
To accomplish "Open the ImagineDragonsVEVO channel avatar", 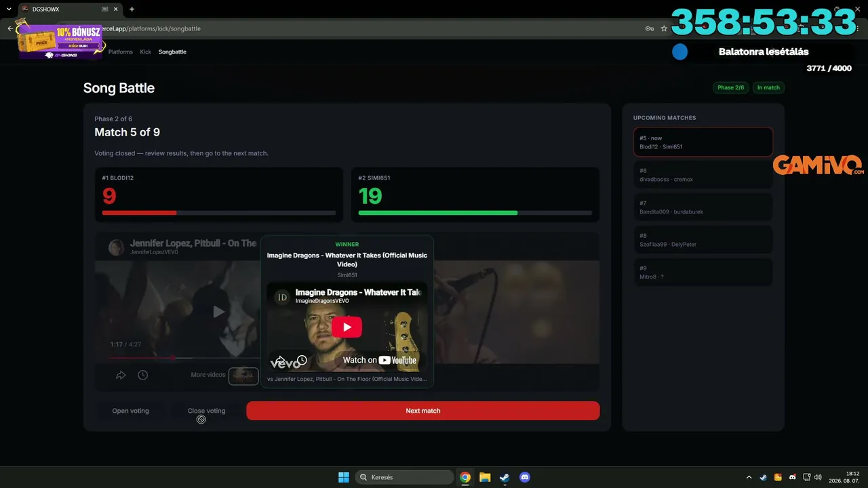I will 283,297.
